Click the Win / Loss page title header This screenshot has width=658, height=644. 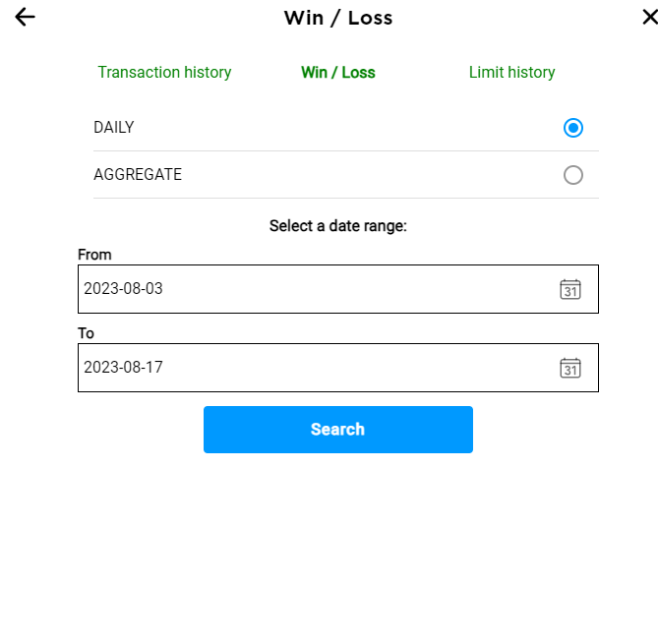click(338, 18)
